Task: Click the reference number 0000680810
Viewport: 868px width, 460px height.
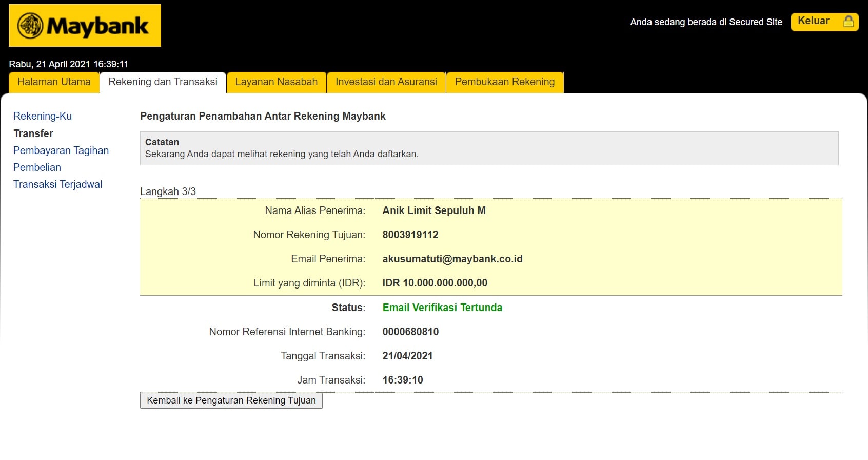Action: click(x=410, y=332)
